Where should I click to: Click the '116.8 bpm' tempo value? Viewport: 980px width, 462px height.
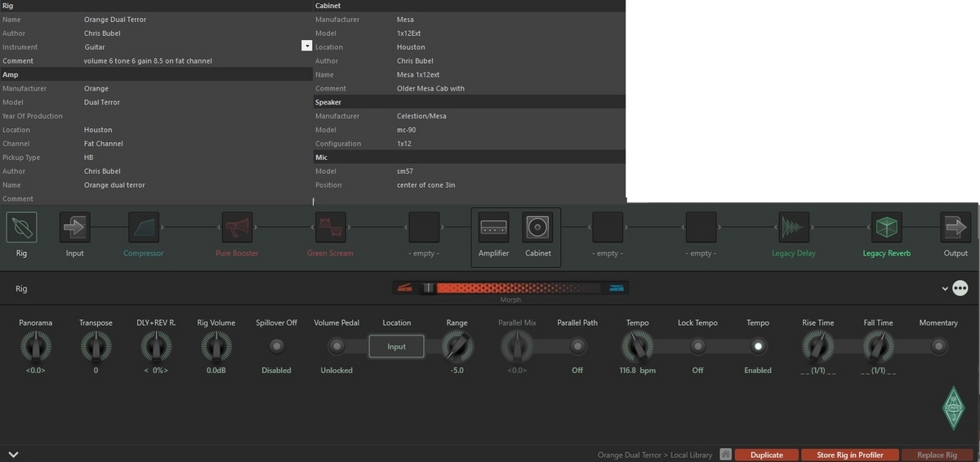coord(637,371)
